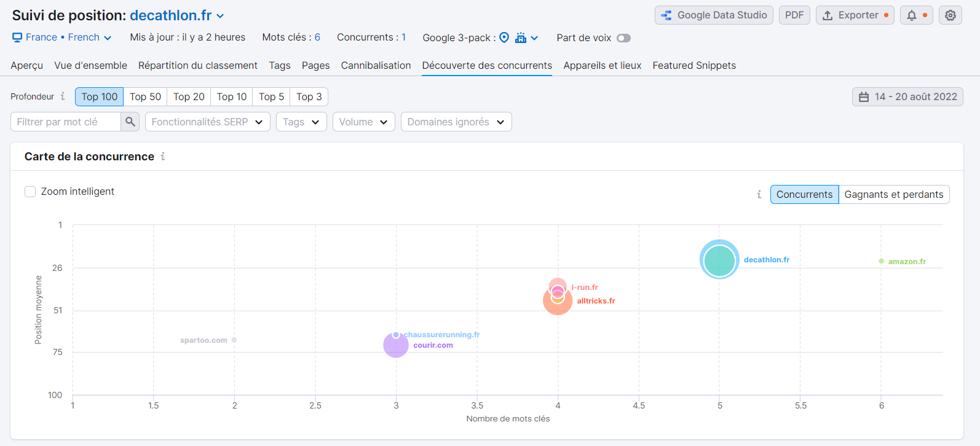Image resolution: width=980 pixels, height=446 pixels.
Task: Click the info icon left of Concurrents button
Action: pyautogui.click(x=759, y=195)
